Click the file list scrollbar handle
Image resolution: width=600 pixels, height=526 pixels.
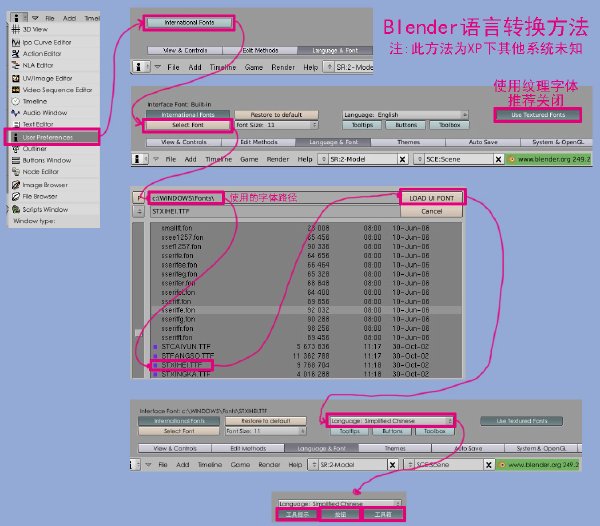[139, 333]
